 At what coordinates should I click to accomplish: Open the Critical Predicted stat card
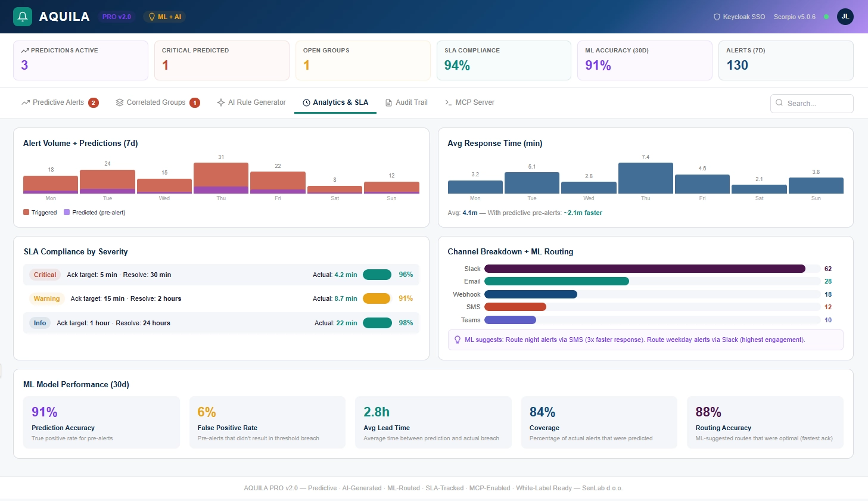(x=222, y=60)
